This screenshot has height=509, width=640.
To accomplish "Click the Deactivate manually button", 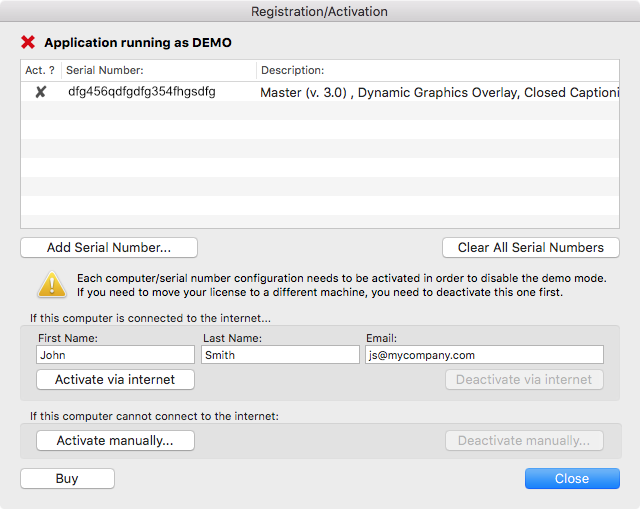I will pos(524,440).
